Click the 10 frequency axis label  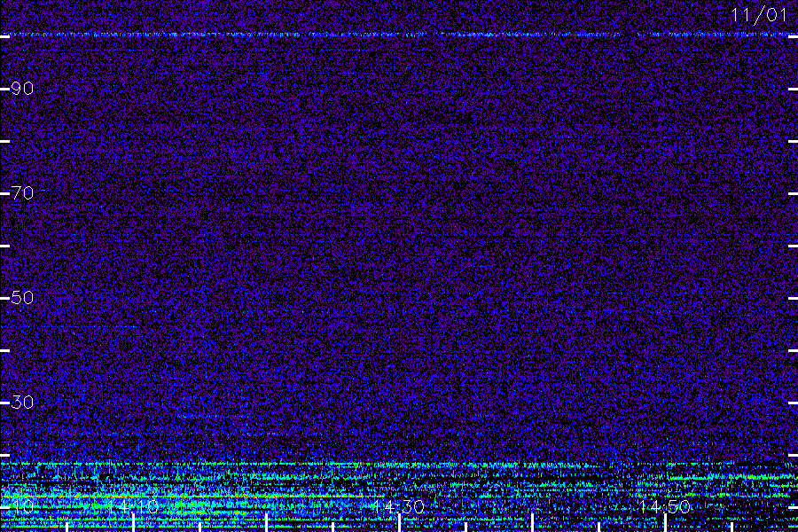tap(22, 506)
